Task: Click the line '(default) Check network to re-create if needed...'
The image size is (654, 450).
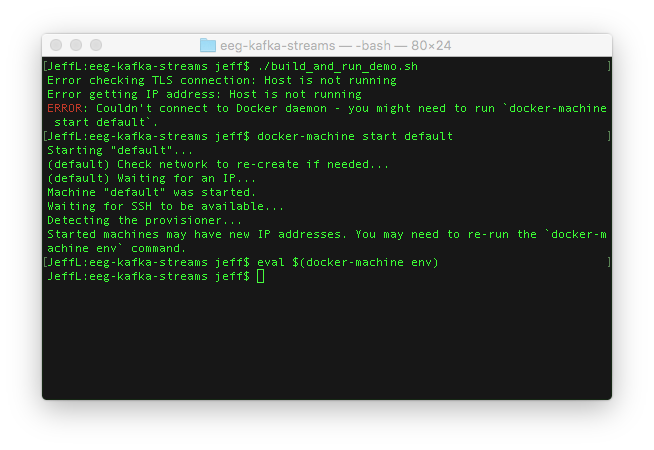Action: pos(218,164)
